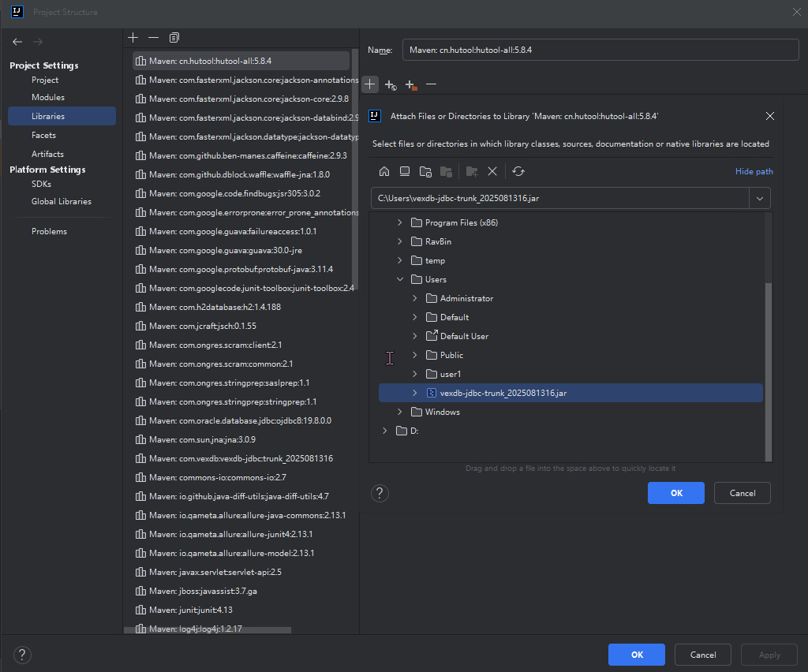
Task: Click the folder icon beside RavBin
Action: tap(417, 241)
